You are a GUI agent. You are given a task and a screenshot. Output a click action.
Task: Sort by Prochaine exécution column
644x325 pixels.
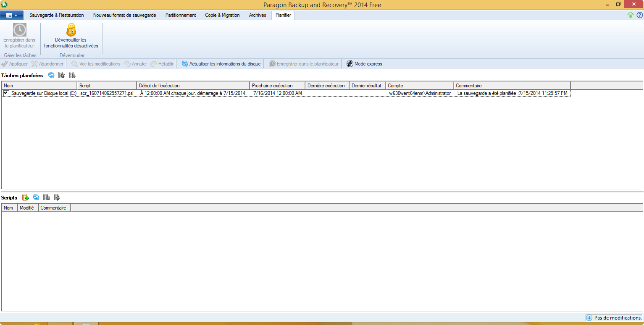pos(278,85)
